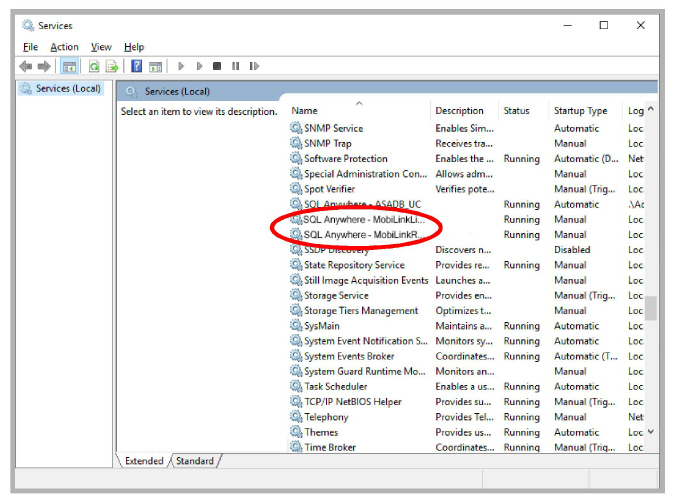The image size is (675, 496).
Task: Click the Export List toolbar icon
Action: pos(112,66)
